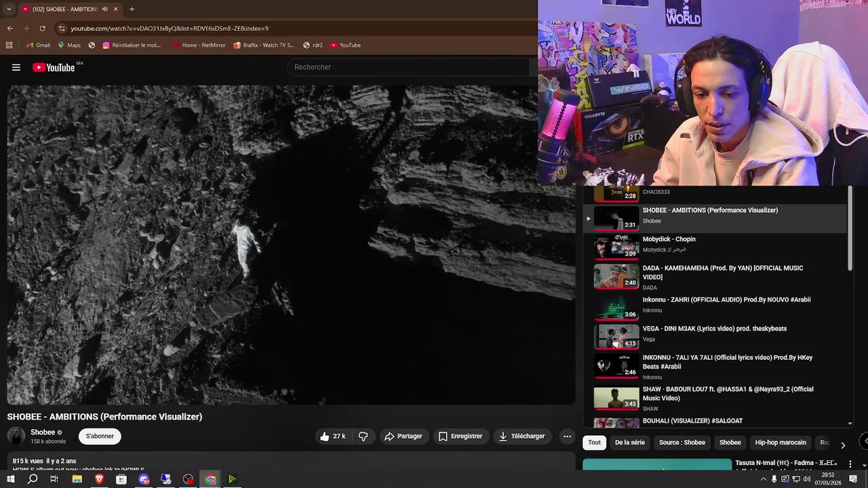Open the YouTube hamburger guide menu
This screenshot has height=488, width=868.
tap(16, 67)
